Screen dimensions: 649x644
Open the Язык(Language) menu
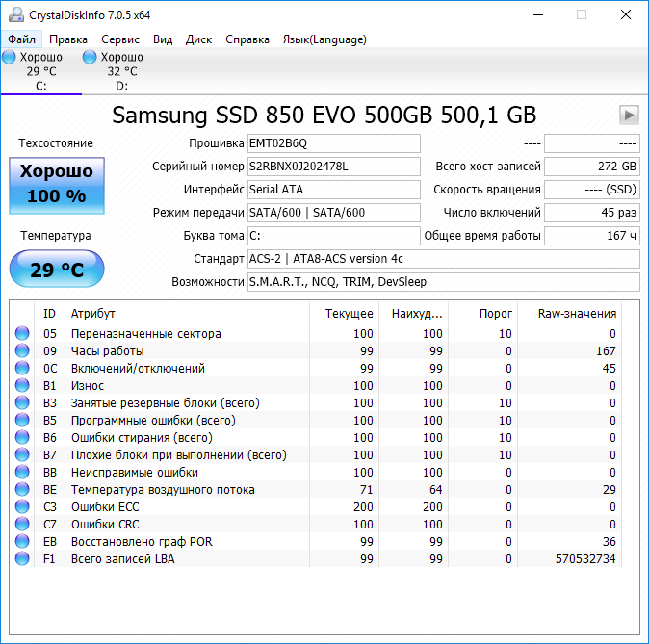pos(324,39)
